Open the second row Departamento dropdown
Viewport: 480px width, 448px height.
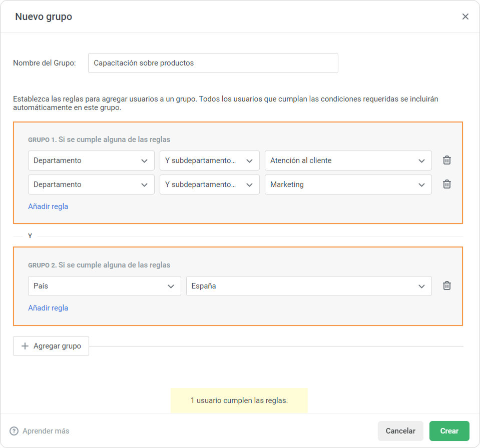[91, 184]
